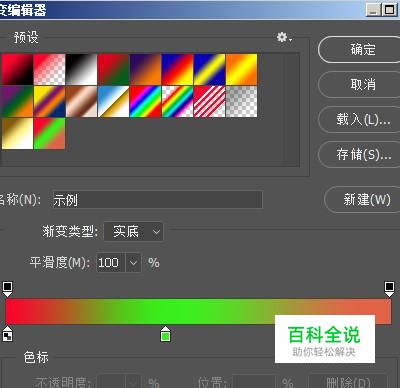Click the 存储(S)... button
Image resolution: width=400 pixels, height=388 pixels.
(x=359, y=154)
